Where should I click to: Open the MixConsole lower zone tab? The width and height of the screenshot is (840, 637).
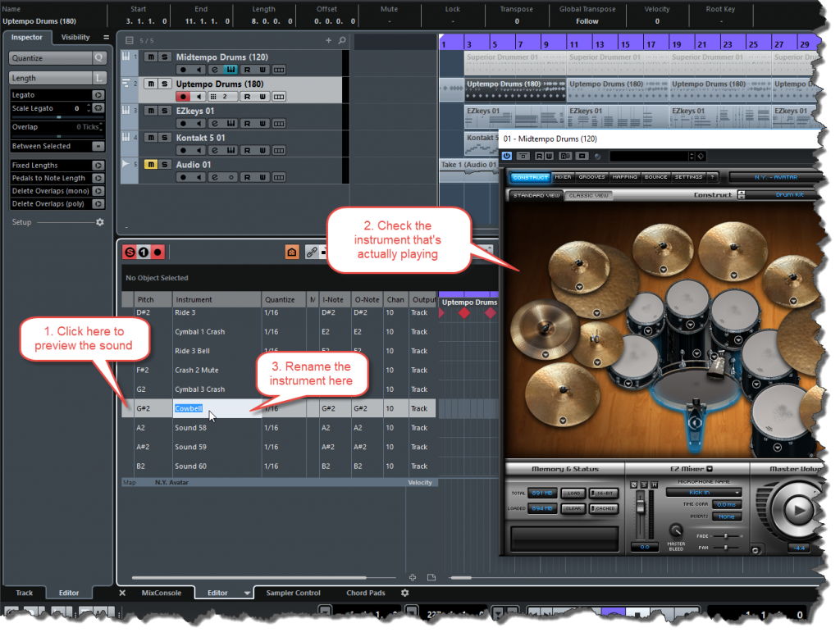coord(162,593)
